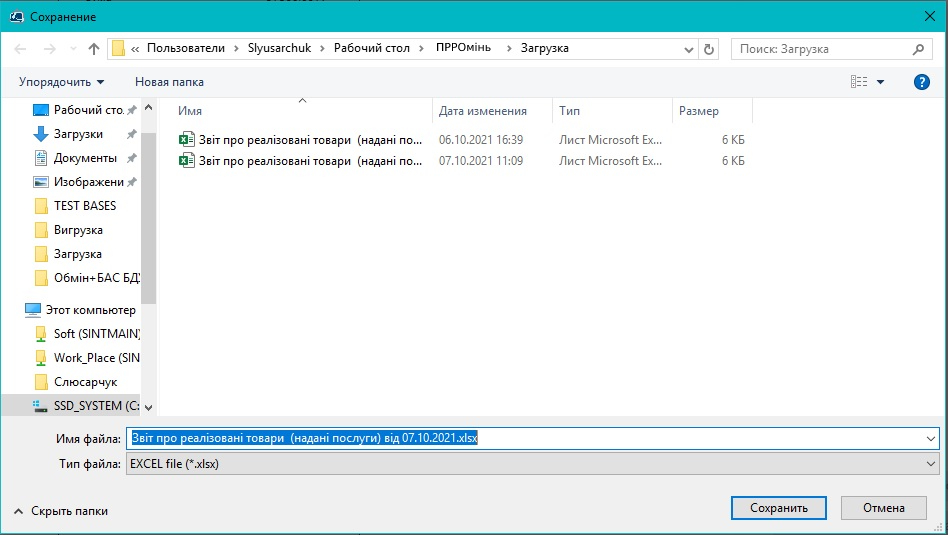This screenshot has height=535, width=948.
Task: Click the Сохранить button
Action: click(x=779, y=508)
